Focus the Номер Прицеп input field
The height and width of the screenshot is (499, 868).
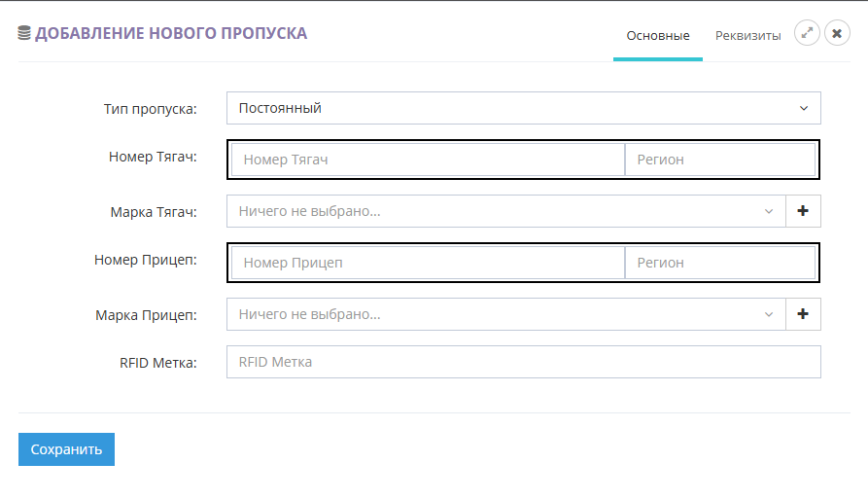pyautogui.click(x=428, y=263)
